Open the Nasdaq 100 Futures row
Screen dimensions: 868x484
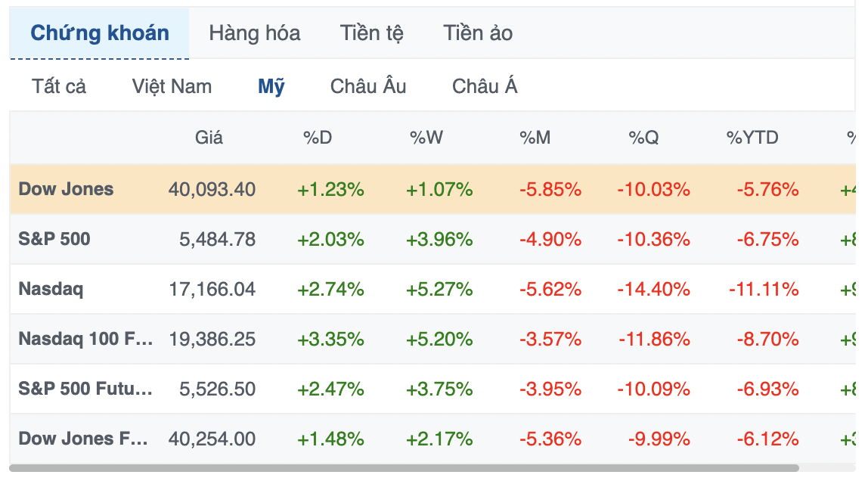coord(433,339)
